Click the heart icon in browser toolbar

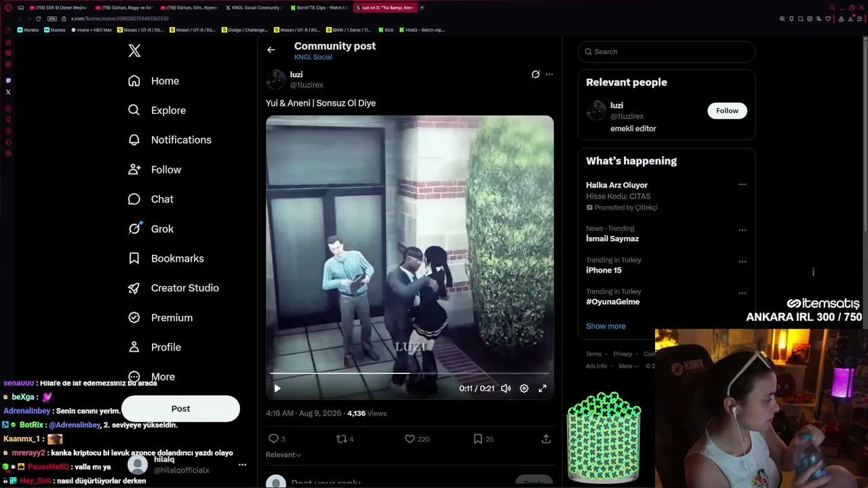click(x=828, y=19)
